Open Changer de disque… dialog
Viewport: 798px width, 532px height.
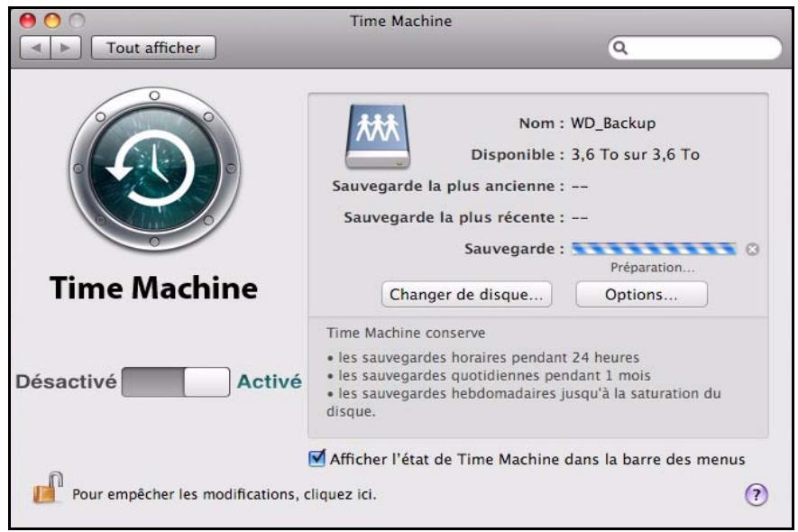point(467,294)
